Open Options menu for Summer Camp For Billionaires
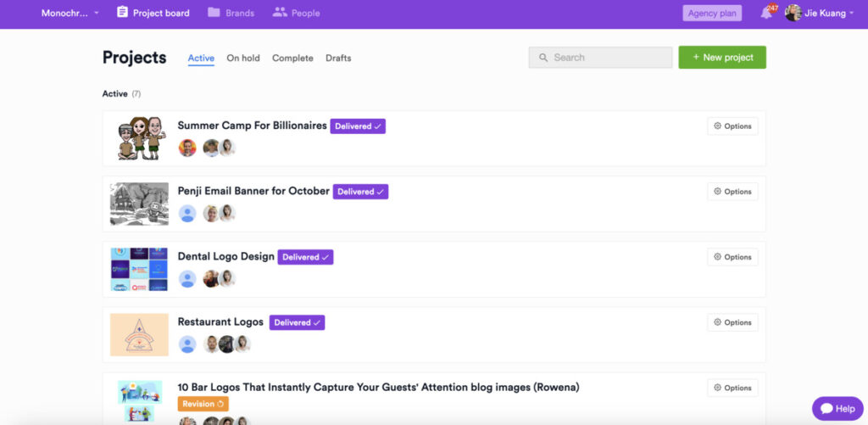Screen dimensions: 868x425 tap(733, 126)
